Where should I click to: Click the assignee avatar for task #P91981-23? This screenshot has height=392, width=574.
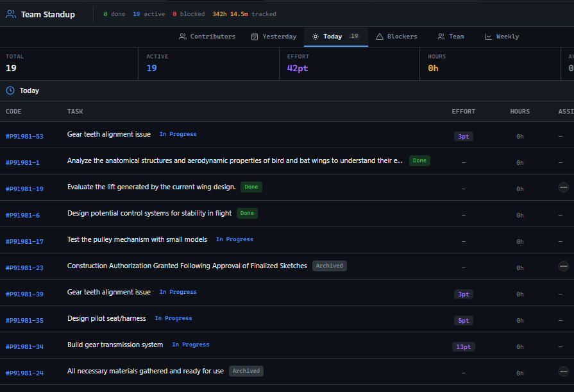(x=563, y=266)
